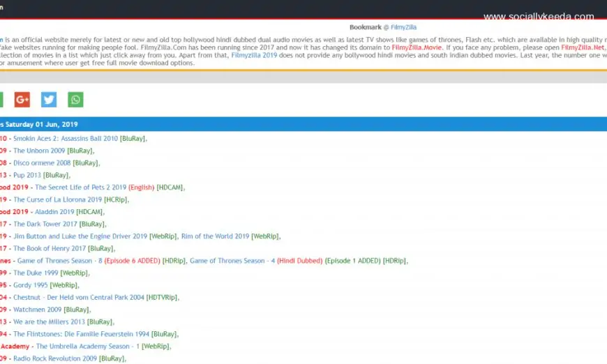
Task: Click the [HDTVRip] quality tag
Action: pos(162,298)
